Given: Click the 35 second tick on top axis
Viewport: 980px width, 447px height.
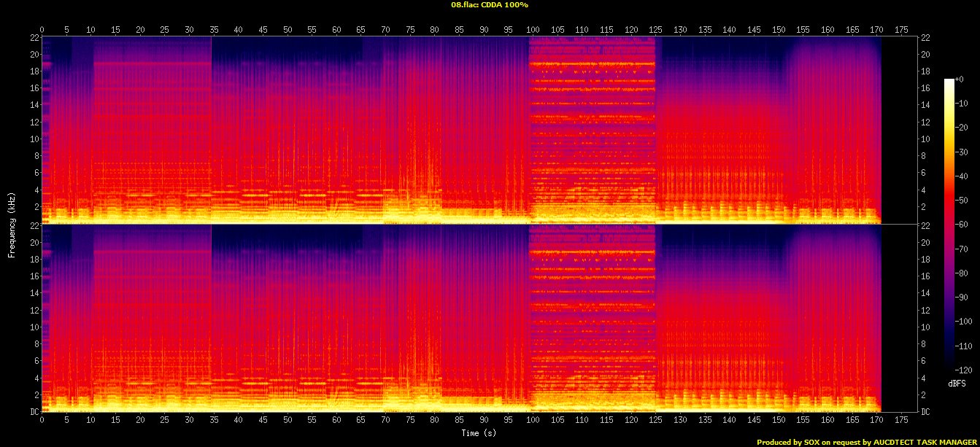Looking at the screenshot, I should click(214, 30).
